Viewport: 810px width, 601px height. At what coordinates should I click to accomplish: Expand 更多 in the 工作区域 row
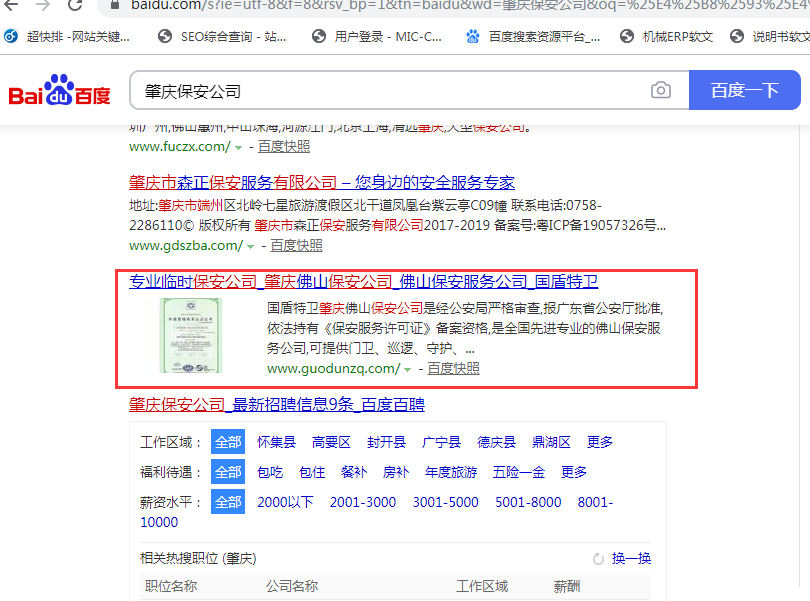(x=600, y=442)
